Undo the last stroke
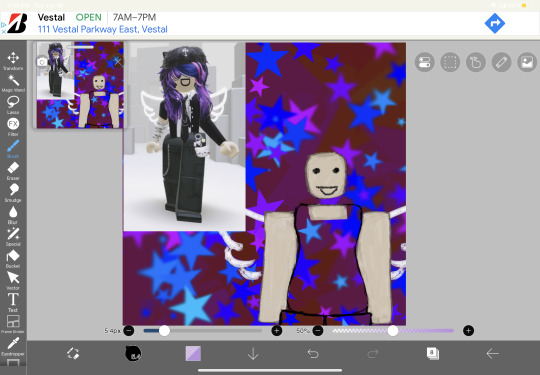The width and height of the screenshot is (540, 375). point(313,354)
